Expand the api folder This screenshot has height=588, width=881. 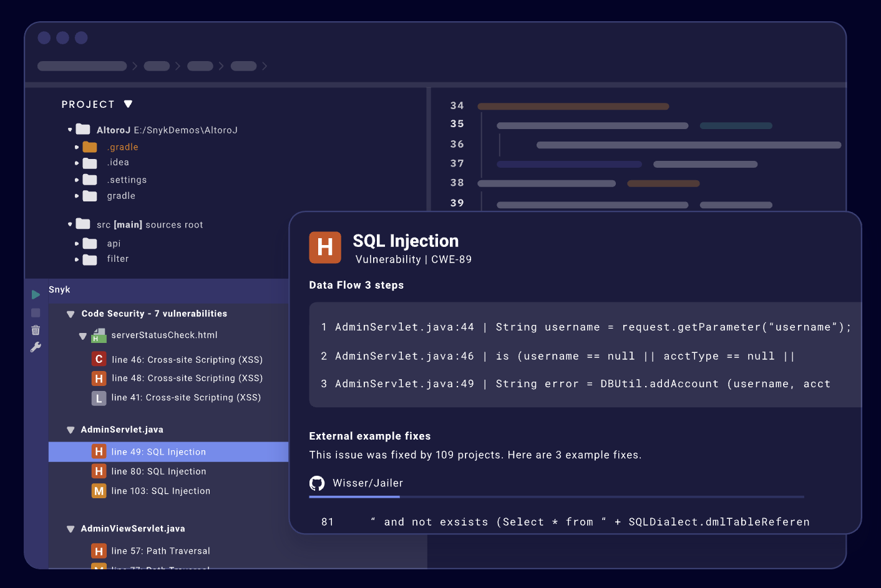point(77,244)
